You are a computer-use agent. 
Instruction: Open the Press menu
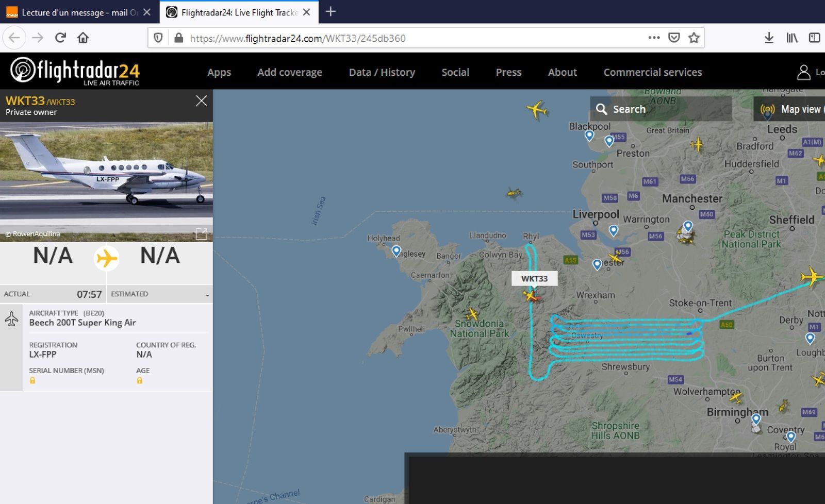coord(508,72)
